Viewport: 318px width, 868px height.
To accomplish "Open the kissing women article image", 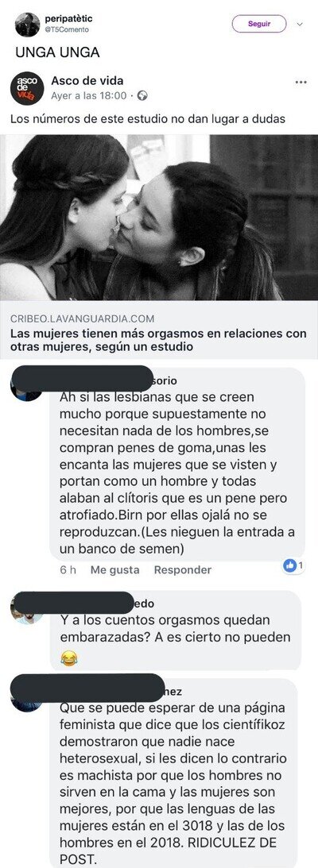I will 159,217.
